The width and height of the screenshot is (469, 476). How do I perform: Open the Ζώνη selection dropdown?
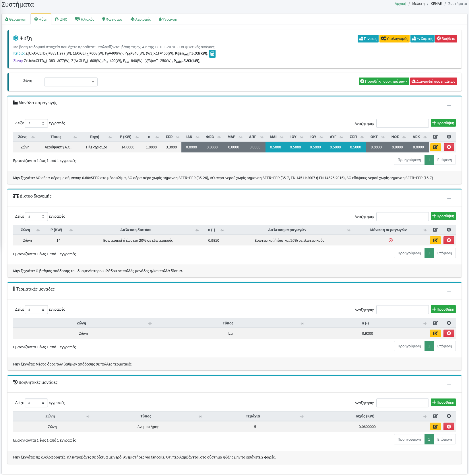click(71, 82)
